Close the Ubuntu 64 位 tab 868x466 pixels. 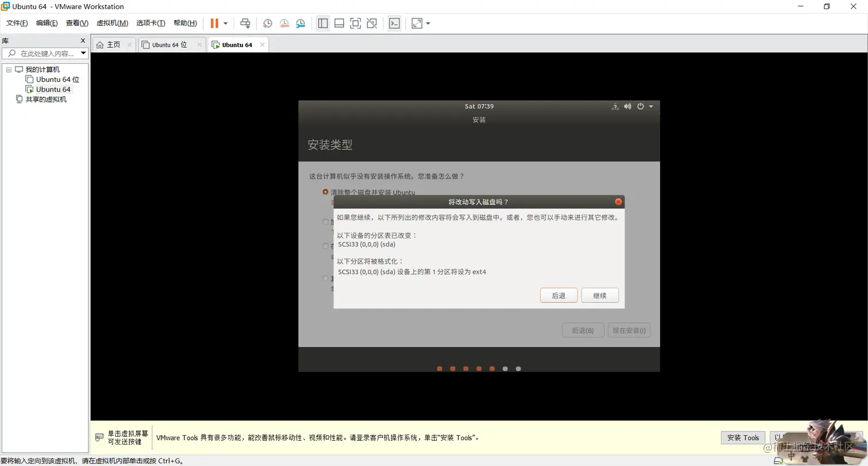[199, 44]
